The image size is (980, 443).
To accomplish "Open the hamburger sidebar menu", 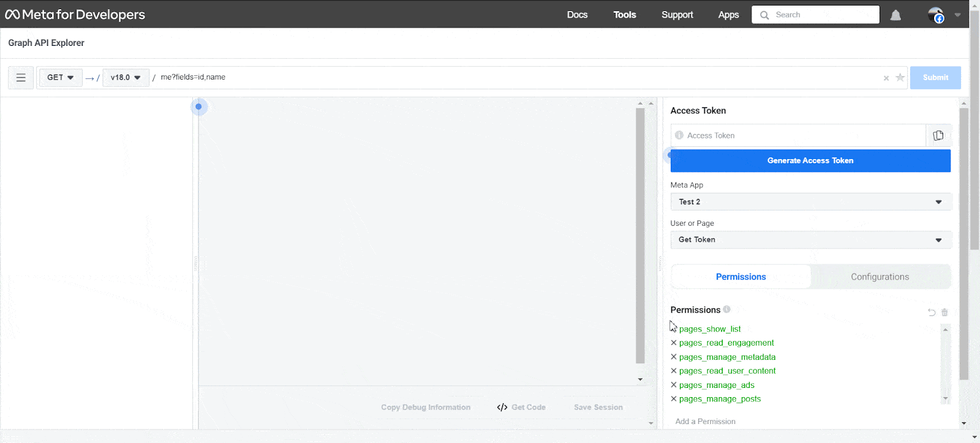I will (21, 78).
